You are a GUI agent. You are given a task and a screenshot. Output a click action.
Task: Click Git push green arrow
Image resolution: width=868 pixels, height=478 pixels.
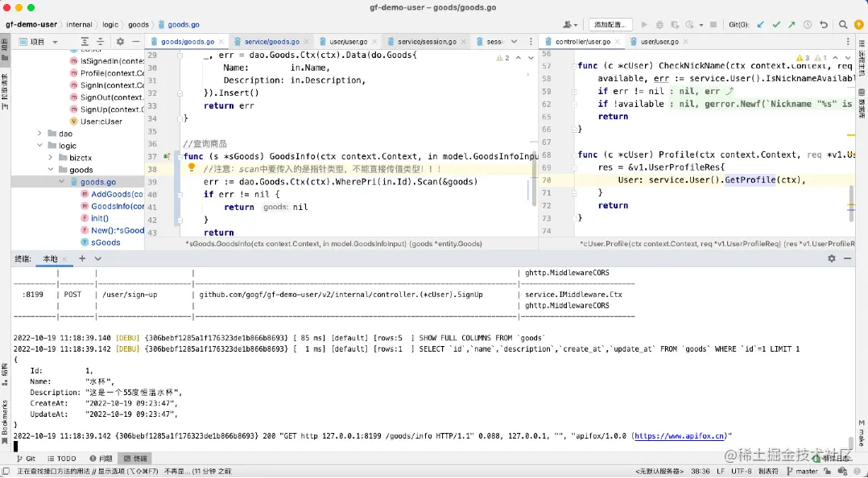[x=792, y=25]
